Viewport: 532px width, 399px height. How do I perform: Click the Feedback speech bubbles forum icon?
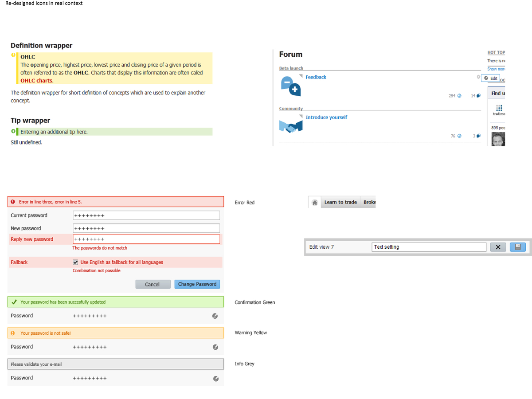(291, 86)
